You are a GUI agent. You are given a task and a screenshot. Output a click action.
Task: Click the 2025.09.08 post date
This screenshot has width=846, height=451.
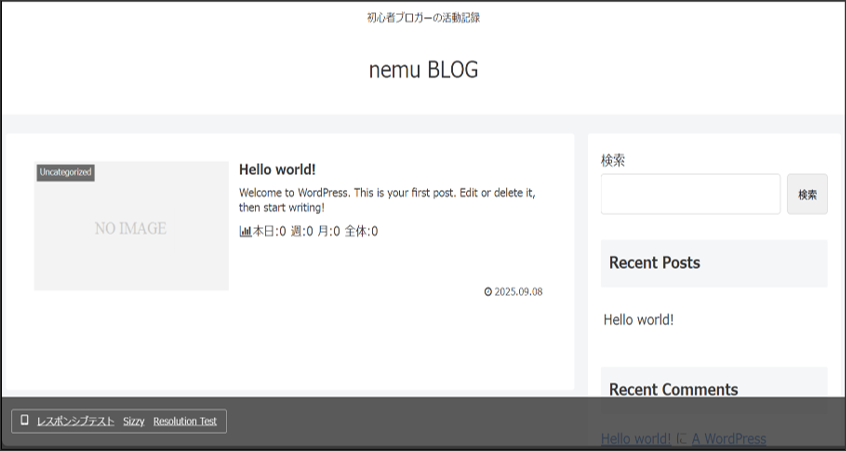tap(518, 292)
